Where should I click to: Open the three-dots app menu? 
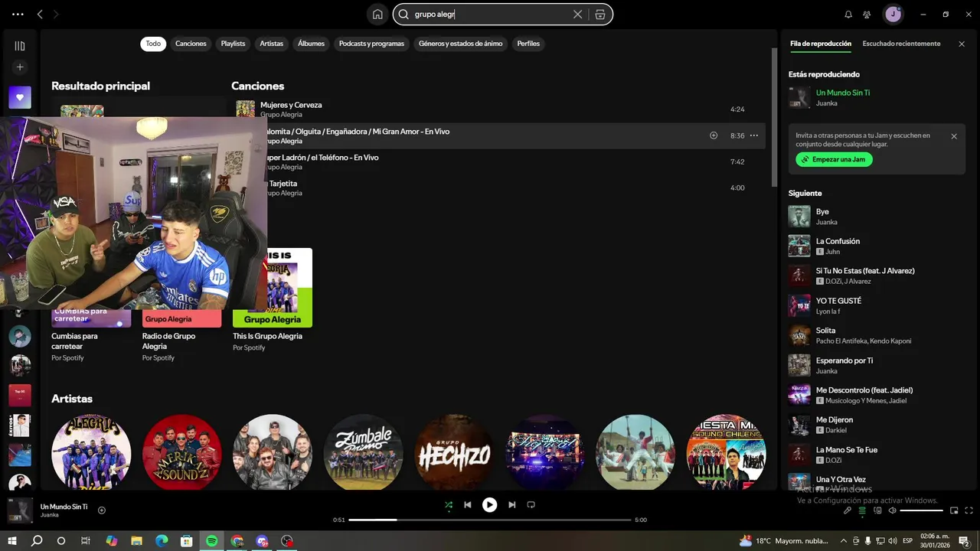click(18, 15)
